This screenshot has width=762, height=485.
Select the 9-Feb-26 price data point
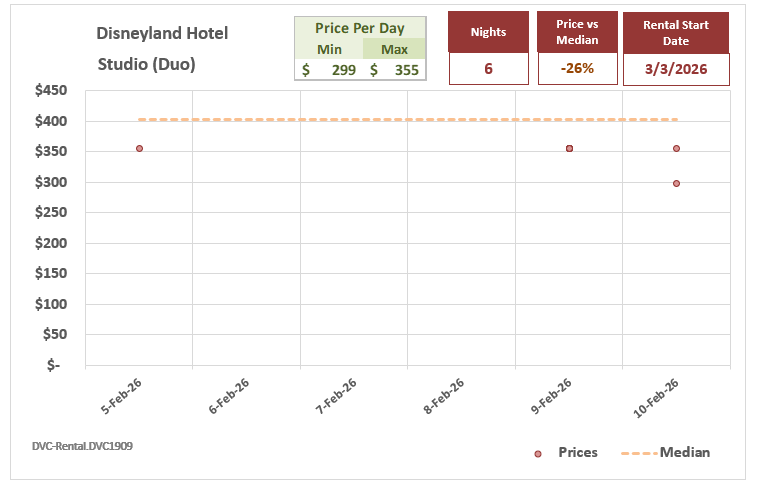[569, 148]
